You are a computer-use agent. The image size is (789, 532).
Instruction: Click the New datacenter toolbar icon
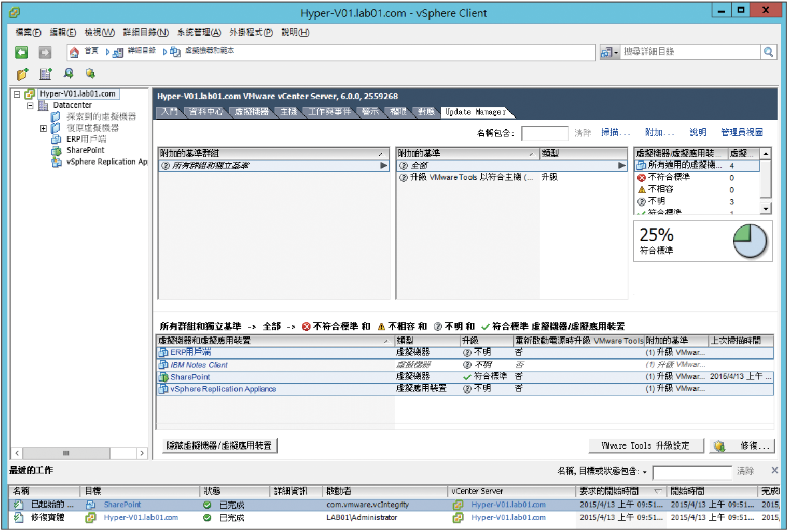tap(46, 74)
